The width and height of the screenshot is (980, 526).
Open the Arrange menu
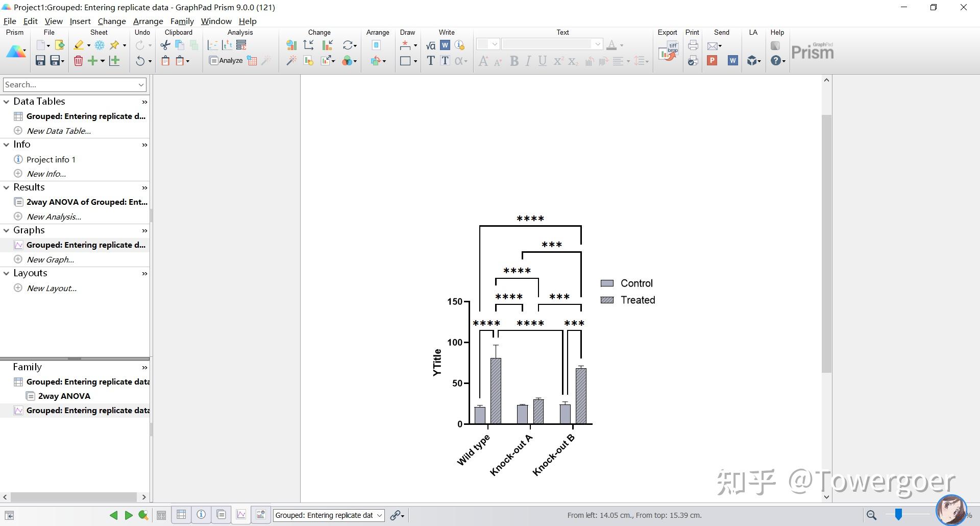pyautogui.click(x=148, y=21)
